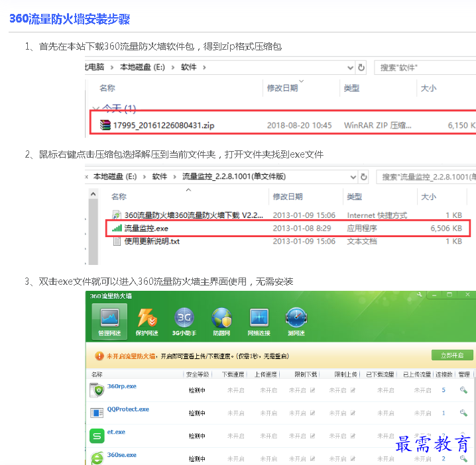Click connection count 5 for 360rp.exe
This screenshot has width=476, height=465.
pyautogui.click(x=444, y=390)
